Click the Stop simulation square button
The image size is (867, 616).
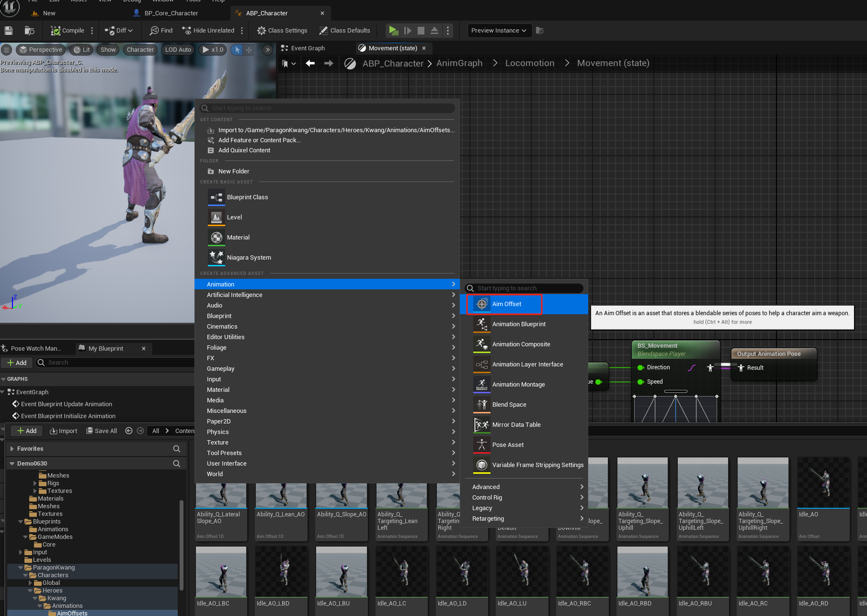pos(421,31)
